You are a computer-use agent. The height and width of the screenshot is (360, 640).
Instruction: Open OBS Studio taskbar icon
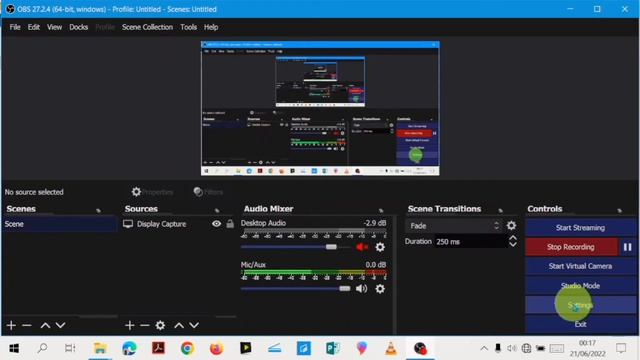tap(420, 348)
